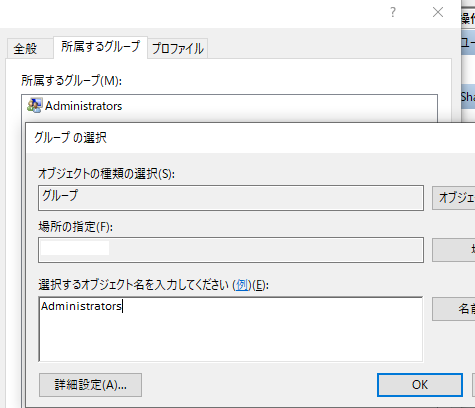Screen dimensions: 475x408
Task: Focus the object name box containing Administrators
Action: [231, 329]
